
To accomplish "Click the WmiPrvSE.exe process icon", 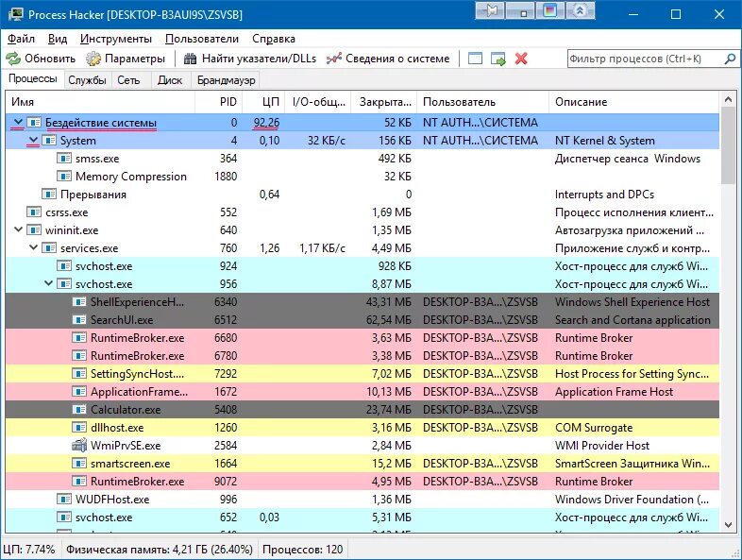I will (x=79, y=446).
